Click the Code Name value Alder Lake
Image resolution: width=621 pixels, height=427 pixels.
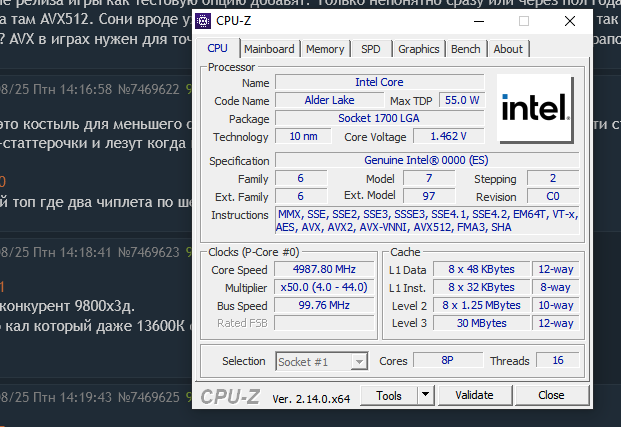pos(330,100)
